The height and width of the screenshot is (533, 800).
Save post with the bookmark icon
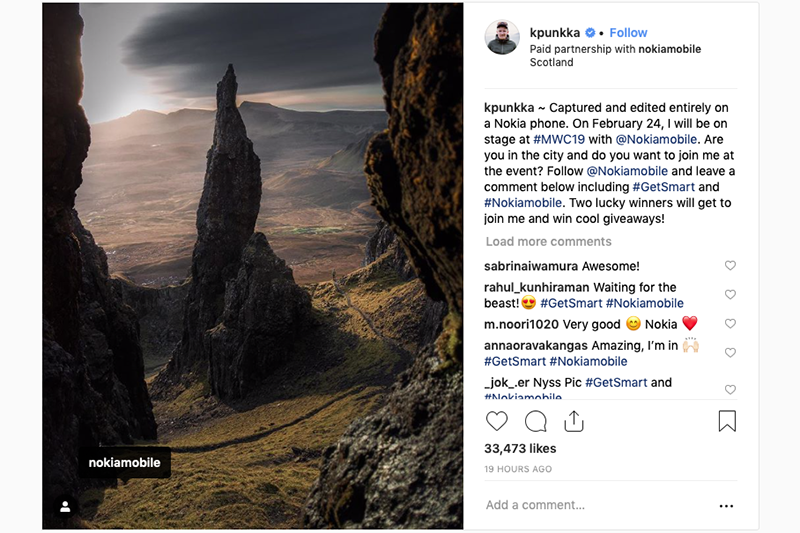727,421
